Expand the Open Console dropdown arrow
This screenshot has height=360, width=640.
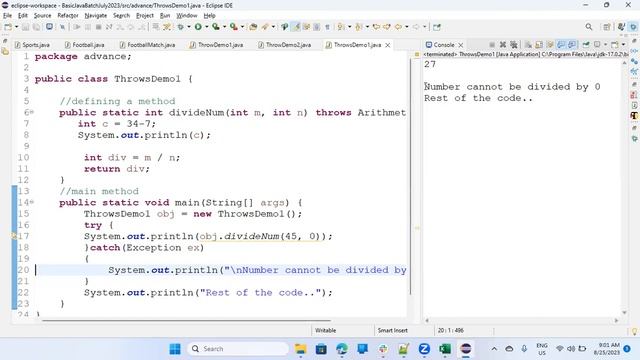click(x=623, y=44)
